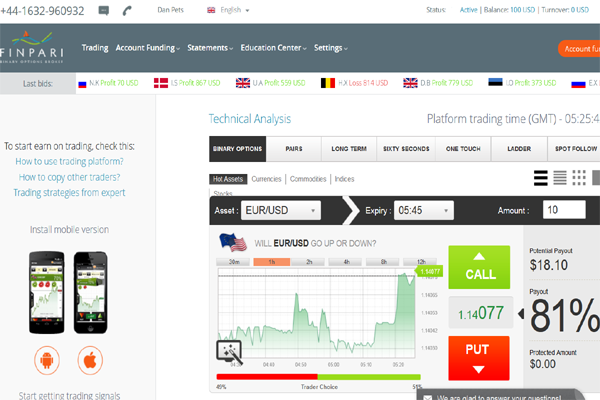Image resolution: width=600 pixels, height=400 pixels.
Task: Click the Android download icon
Action: click(x=47, y=360)
